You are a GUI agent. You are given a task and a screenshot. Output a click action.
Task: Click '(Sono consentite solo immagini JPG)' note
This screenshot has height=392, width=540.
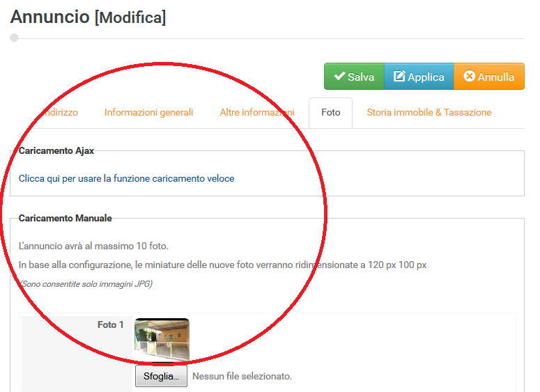click(x=86, y=284)
